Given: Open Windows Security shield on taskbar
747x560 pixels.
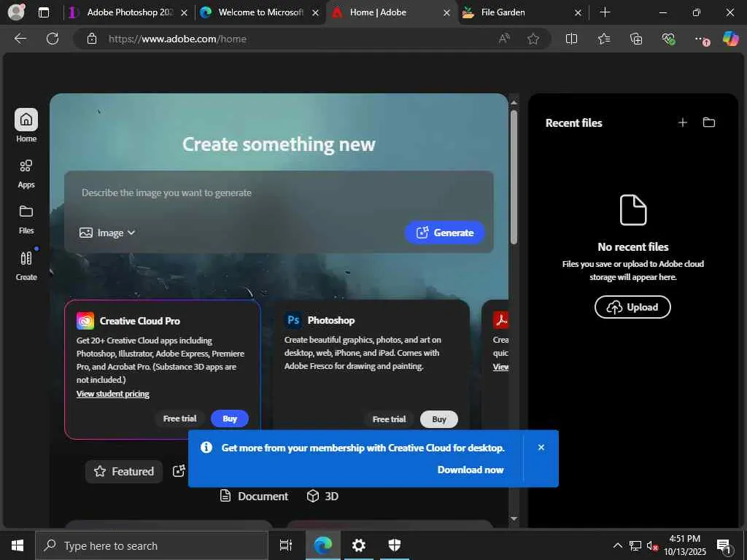Looking at the screenshot, I should click(x=395, y=545).
